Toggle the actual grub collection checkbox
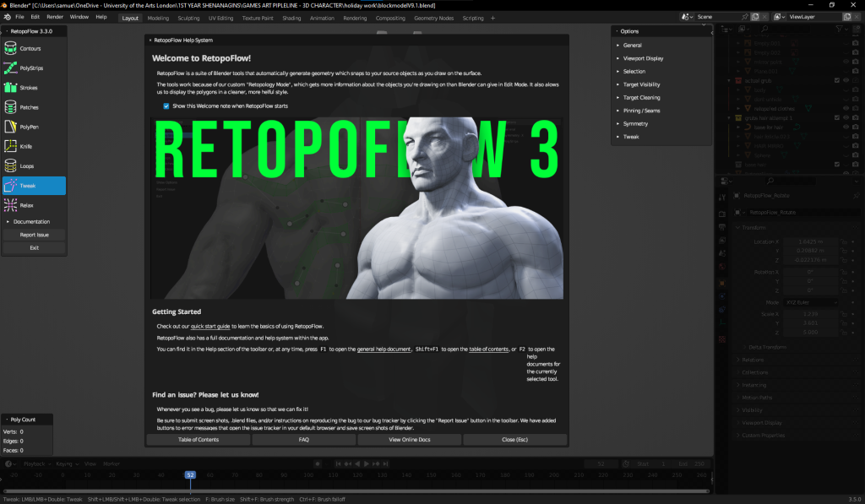Image resolution: width=865 pixels, height=504 pixels. pos(837,80)
